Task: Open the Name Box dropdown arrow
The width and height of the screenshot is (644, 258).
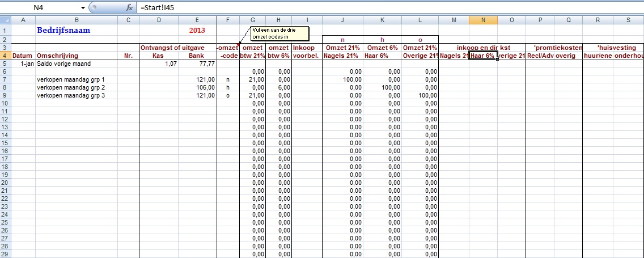Action: click(x=83, y=8)
